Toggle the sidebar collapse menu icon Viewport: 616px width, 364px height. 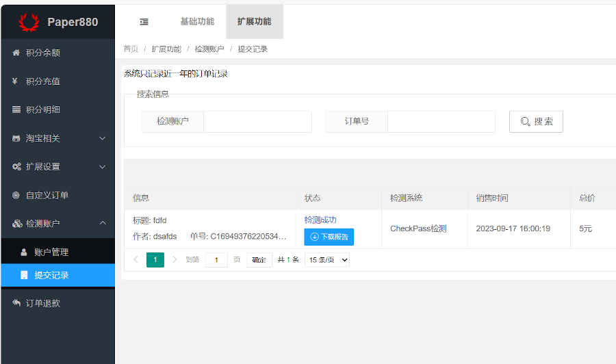tap(144, 22)
